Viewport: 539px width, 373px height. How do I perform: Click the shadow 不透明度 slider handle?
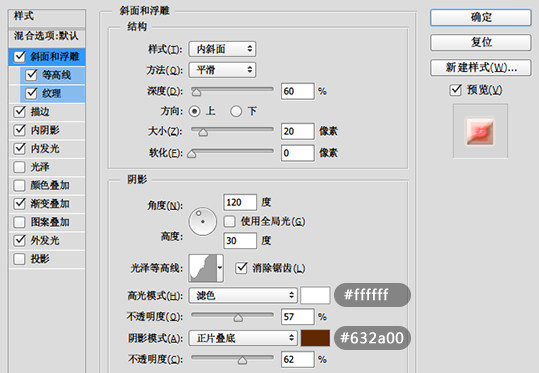[242, 360]
